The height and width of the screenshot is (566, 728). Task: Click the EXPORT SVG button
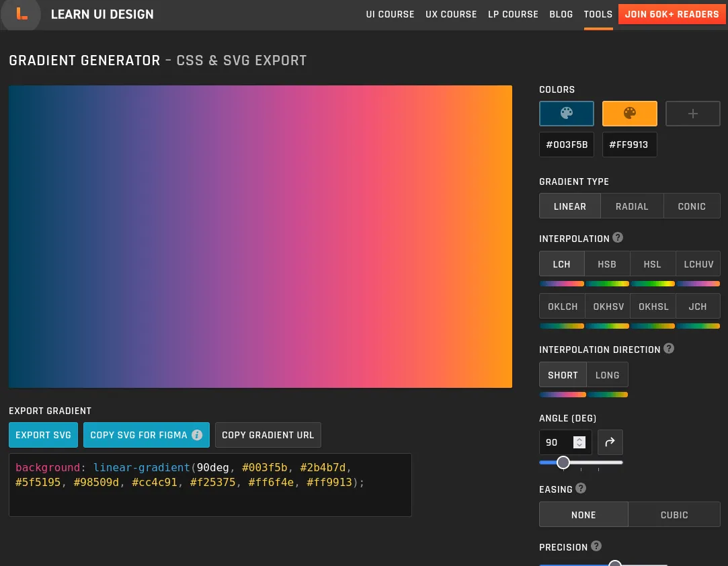[43, 435]
